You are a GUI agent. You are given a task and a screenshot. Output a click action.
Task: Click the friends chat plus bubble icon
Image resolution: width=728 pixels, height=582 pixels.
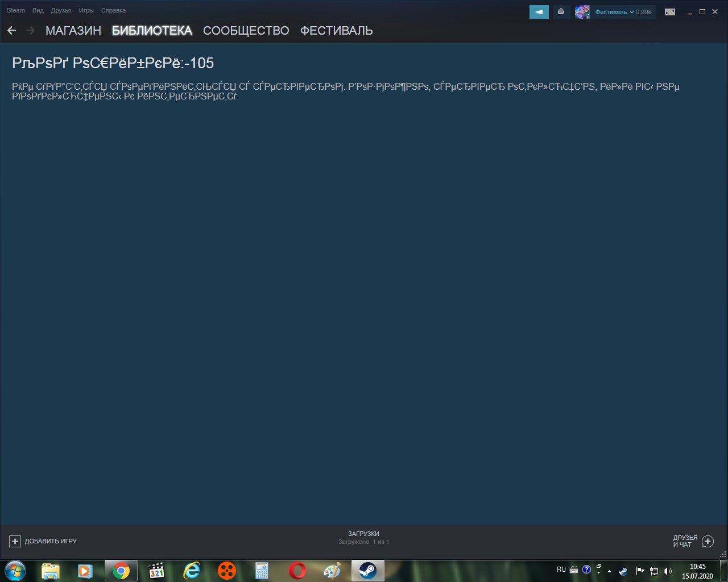(x=708, y=542)
